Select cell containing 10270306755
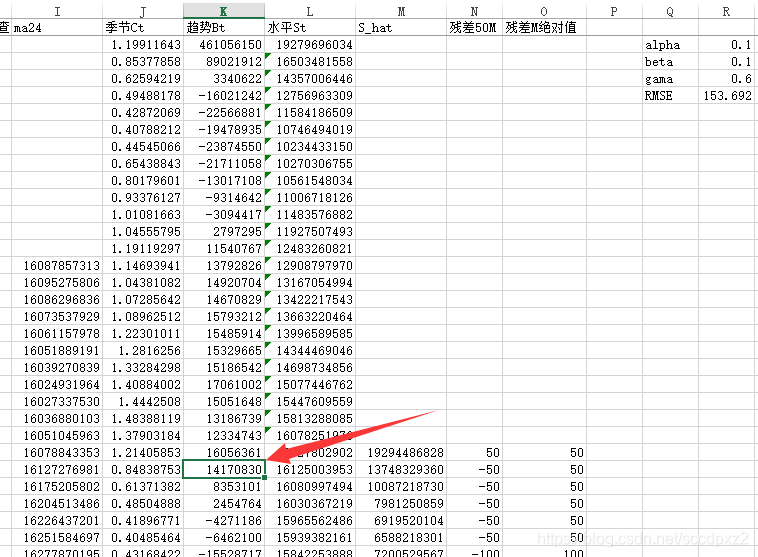This screenshot has width=758, height=557. pos(310,163)
